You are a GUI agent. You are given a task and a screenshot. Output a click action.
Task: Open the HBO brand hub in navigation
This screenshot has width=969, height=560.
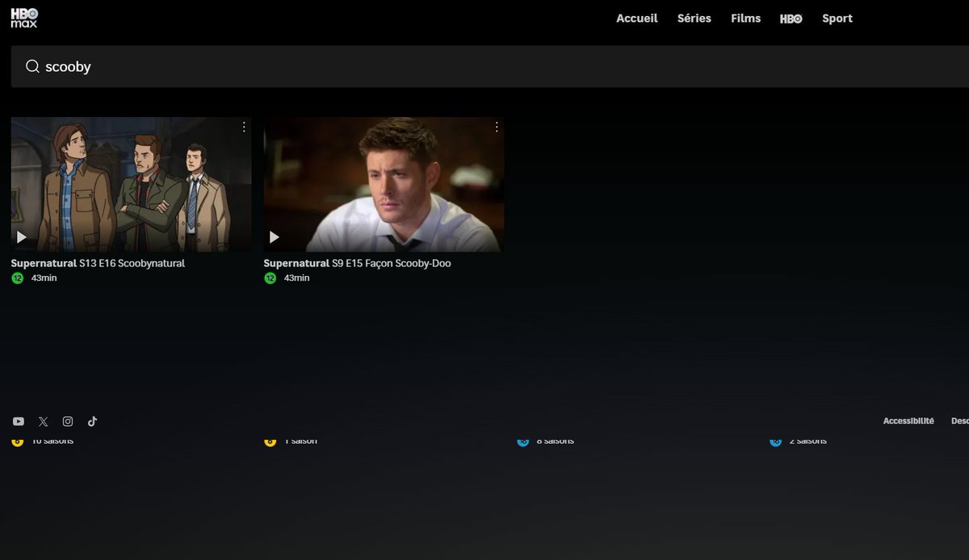791,19
